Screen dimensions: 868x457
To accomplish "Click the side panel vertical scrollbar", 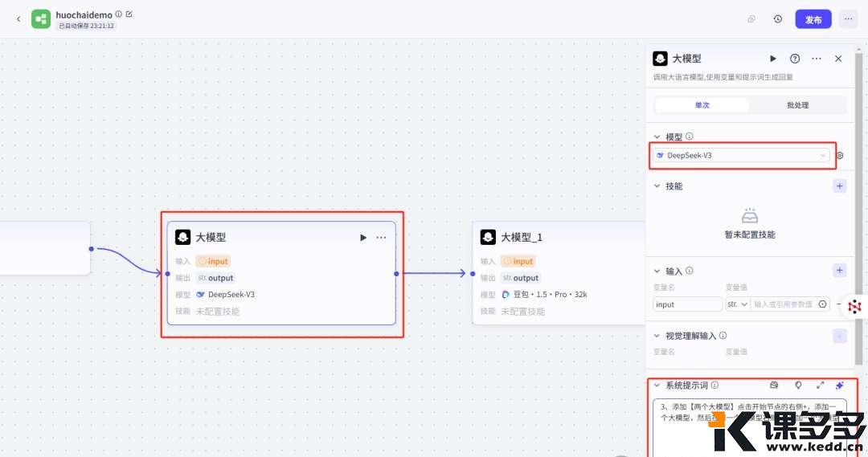I will [x=858, y=207].
